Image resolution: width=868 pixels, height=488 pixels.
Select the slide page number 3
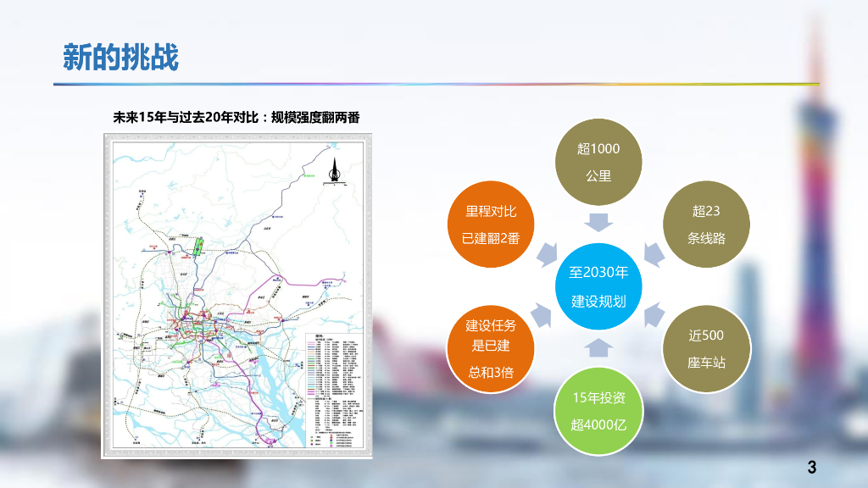(x=811, y=467)
